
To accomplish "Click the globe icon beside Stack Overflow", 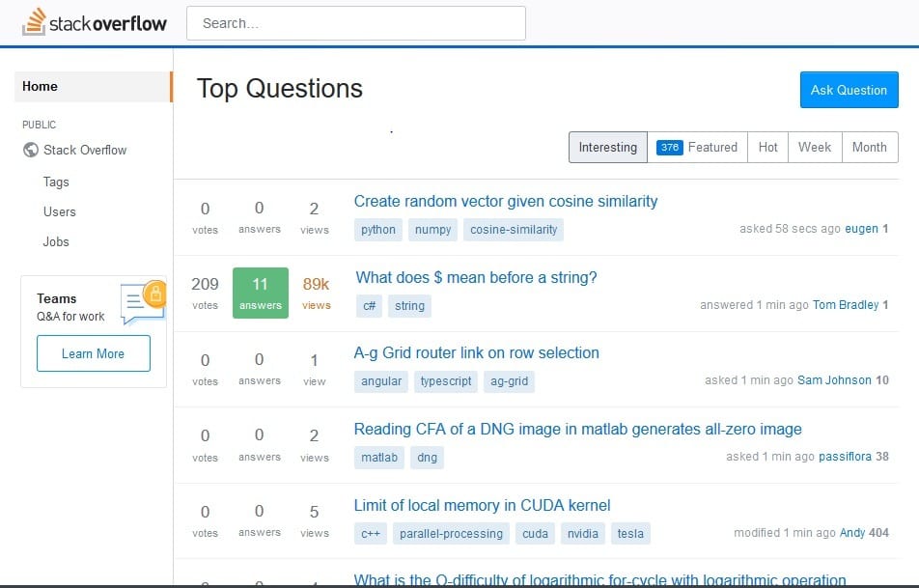I will (x=29, y=150).
